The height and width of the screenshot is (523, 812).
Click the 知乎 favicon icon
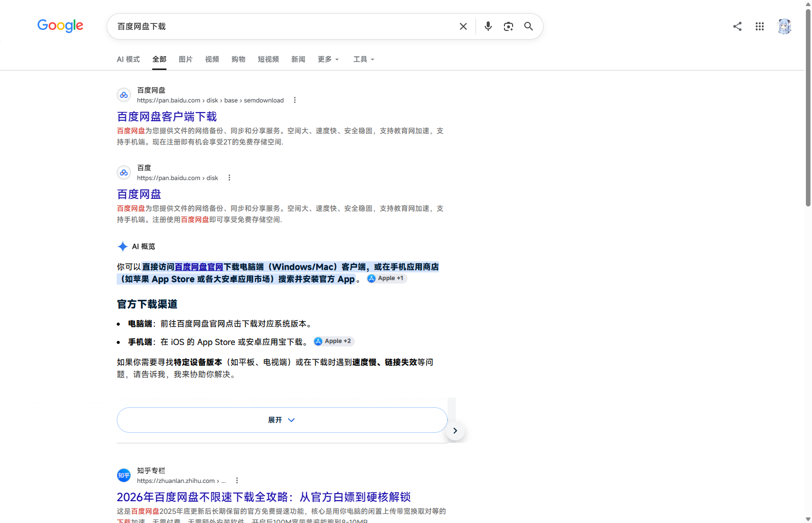coord(124,475)
